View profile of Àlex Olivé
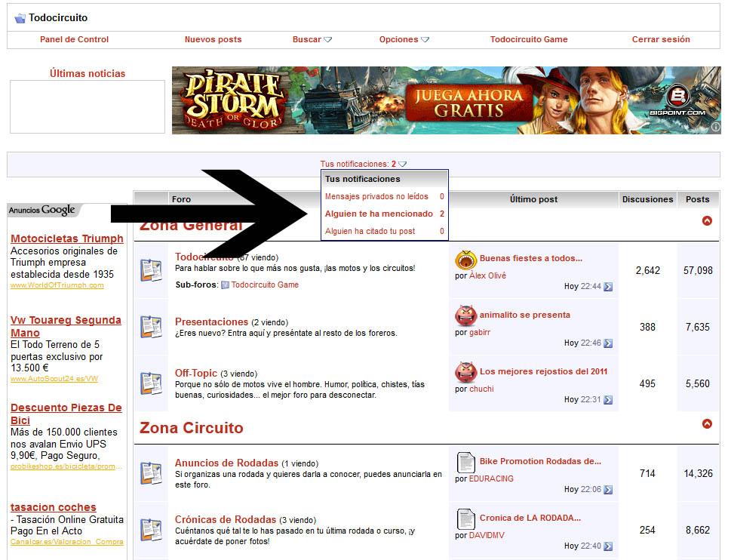 point(487,275)
